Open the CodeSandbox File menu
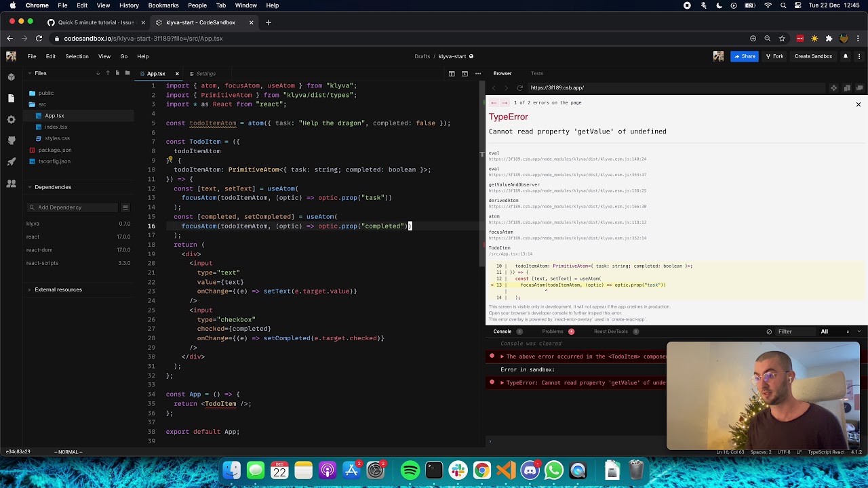The height and width of the screenshot is (488, 868). (32, 56)
